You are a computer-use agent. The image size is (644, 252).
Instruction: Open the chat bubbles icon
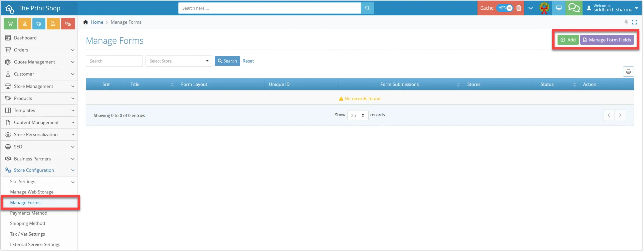[574, 8]
